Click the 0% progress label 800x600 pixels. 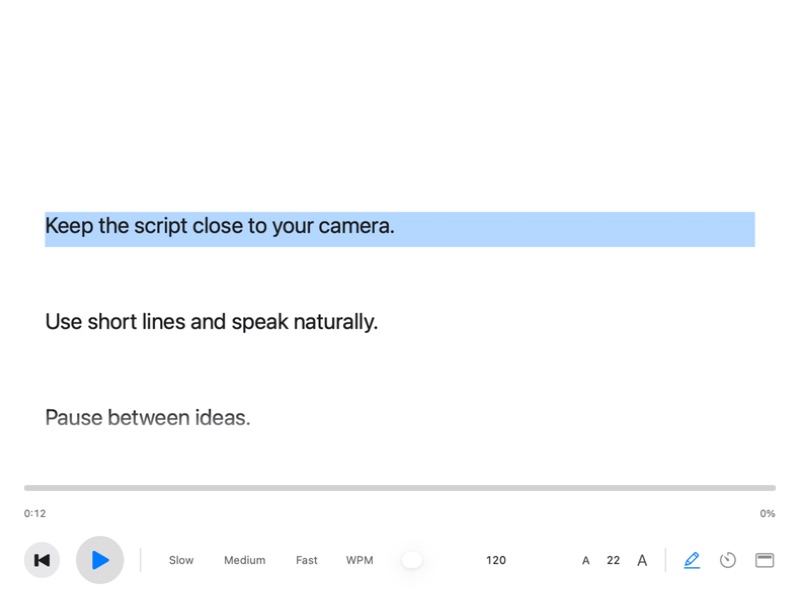(767, 513)
